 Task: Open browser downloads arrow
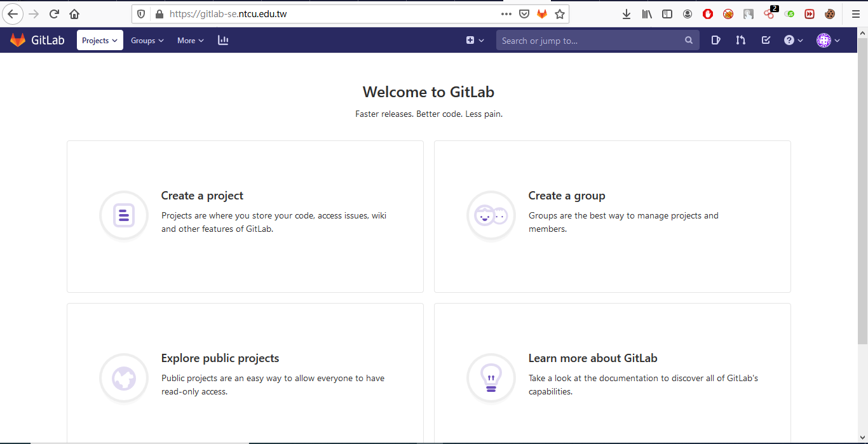[x=627, y=14]
